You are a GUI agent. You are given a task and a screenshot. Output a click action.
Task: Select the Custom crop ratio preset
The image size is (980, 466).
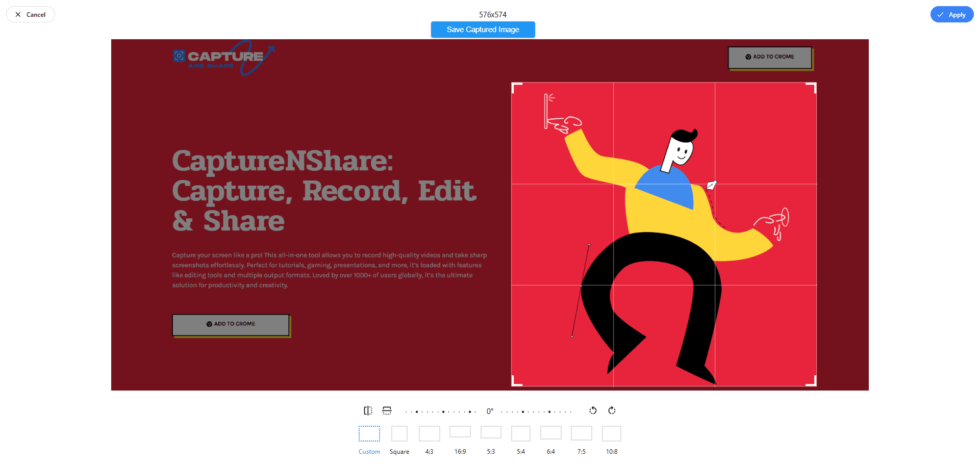(x=369, y=434)
